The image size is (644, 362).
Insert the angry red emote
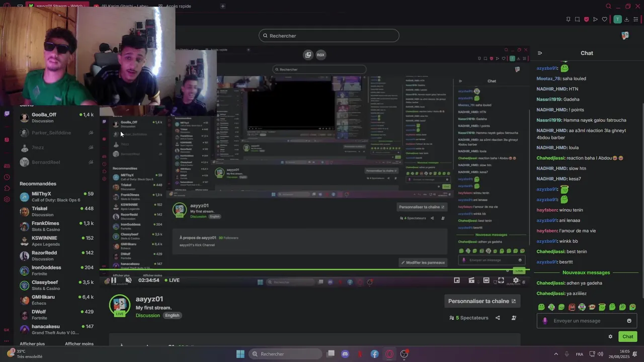pyautogui.click(x=572, y=307)
